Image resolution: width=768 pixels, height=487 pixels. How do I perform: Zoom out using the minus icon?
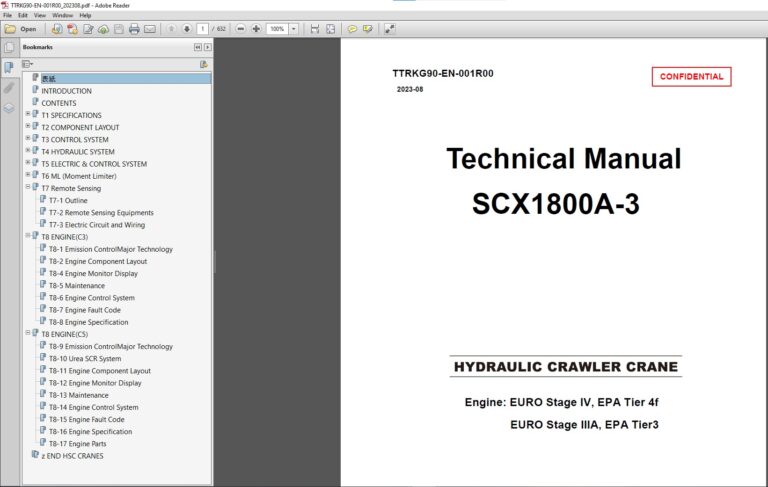click(240, 29)
